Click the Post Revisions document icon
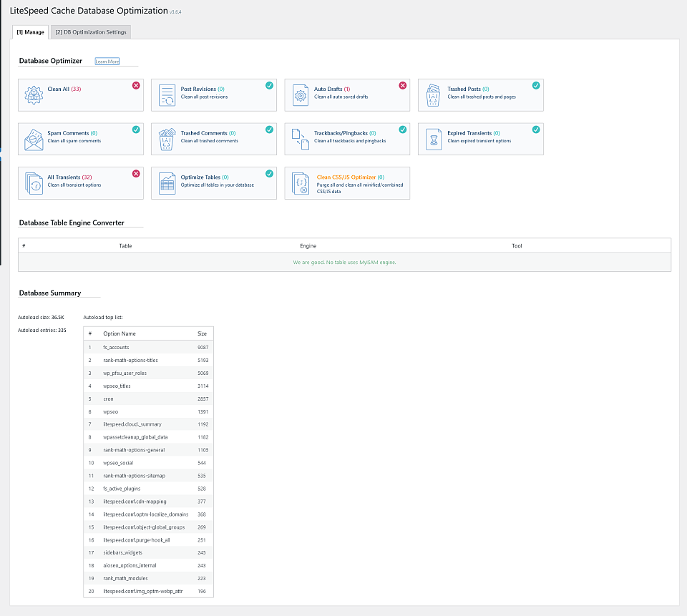The image size is (687, 616). click(167, 95)
